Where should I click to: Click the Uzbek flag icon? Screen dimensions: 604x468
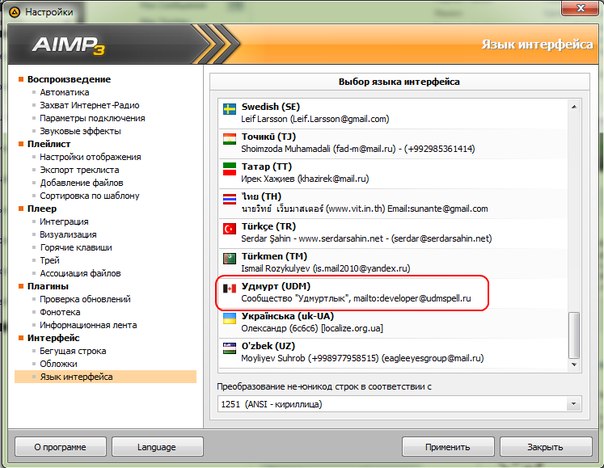click(x=229, y=348)
